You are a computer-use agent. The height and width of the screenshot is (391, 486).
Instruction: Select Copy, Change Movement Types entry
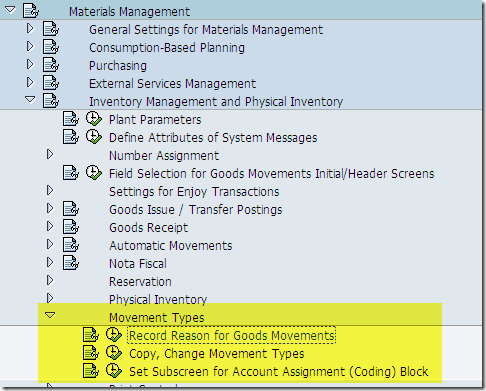[217, 354]
